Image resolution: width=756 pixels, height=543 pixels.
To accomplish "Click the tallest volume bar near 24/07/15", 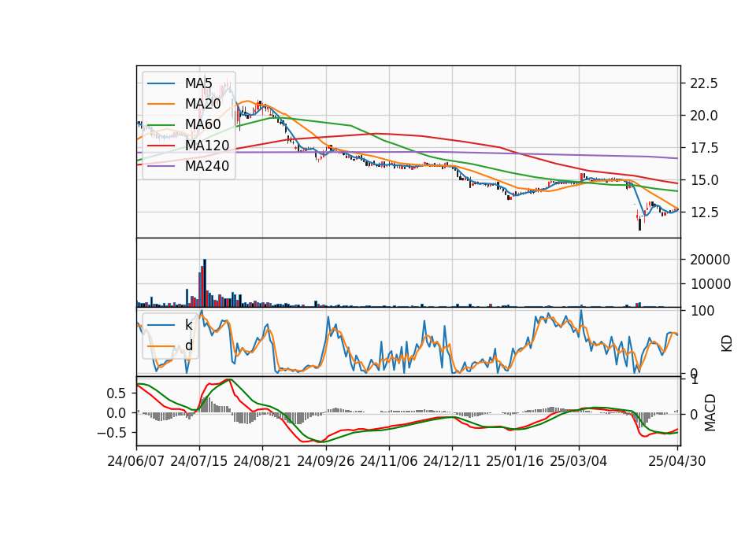I will (x=205, y=283).
